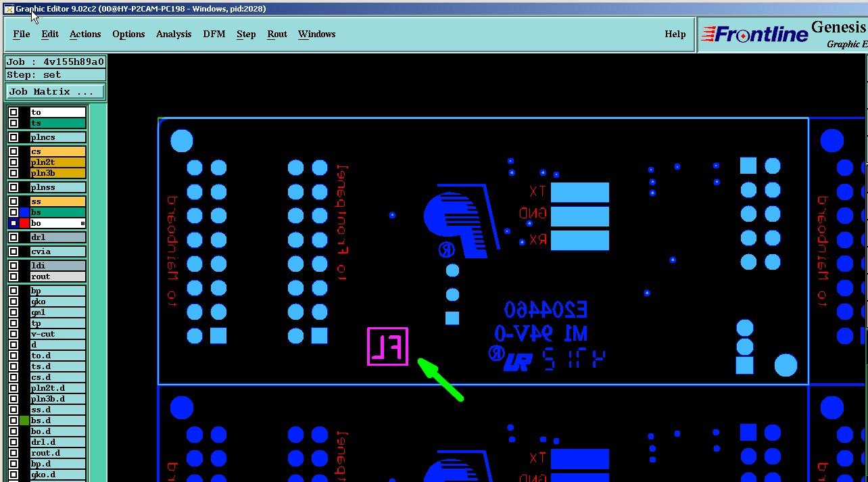Select the bp.d layer name
Viewport: 868px width, 482px height.
(x=58, y=464)
